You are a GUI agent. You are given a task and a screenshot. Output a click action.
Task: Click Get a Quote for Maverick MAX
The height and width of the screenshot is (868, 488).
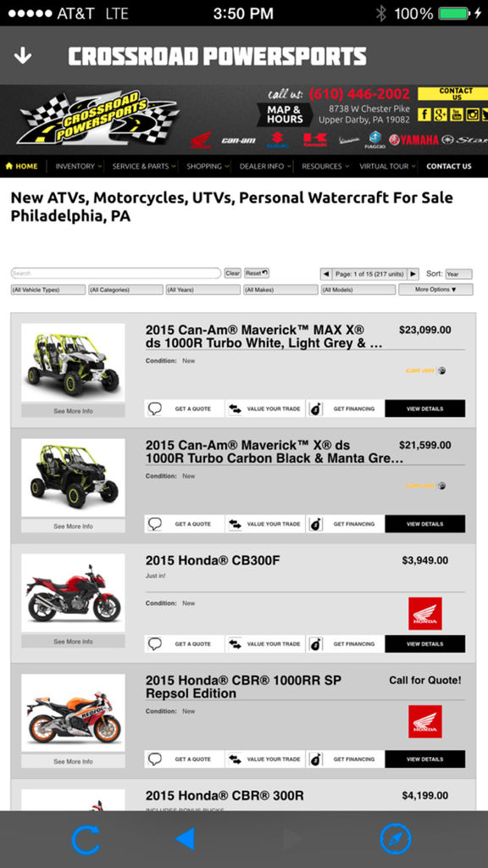click(184, 409)
